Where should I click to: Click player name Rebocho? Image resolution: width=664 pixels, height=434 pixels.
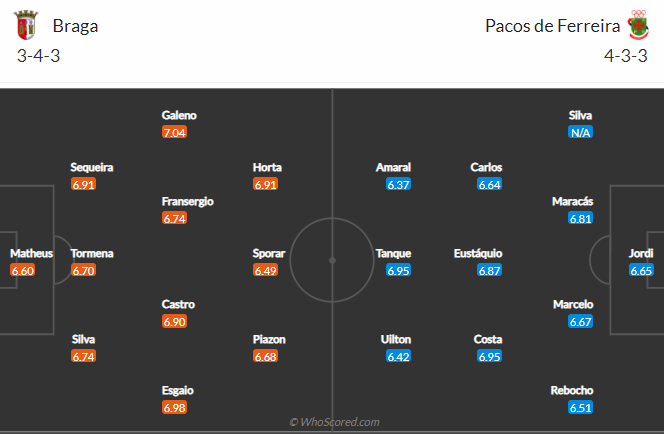pos(572,390)
